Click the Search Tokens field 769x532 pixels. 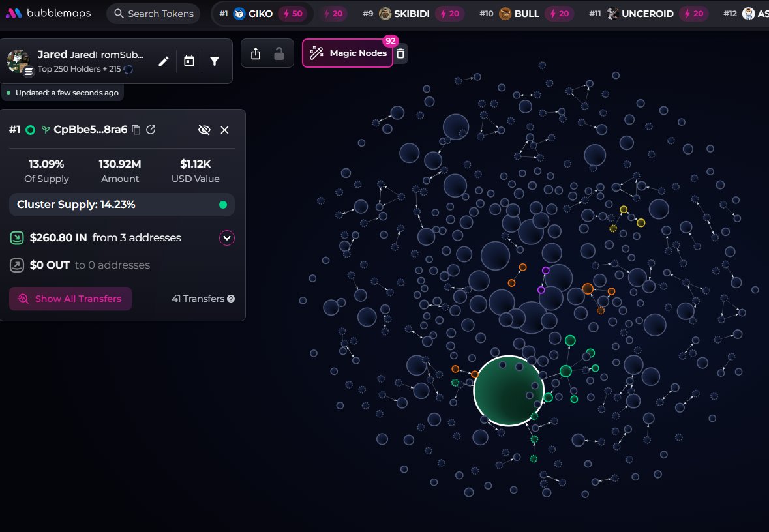click(x=154, y=14)
